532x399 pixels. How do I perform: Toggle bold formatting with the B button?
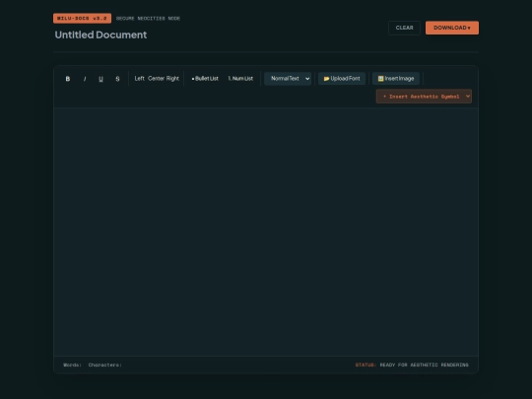(68, 79)
